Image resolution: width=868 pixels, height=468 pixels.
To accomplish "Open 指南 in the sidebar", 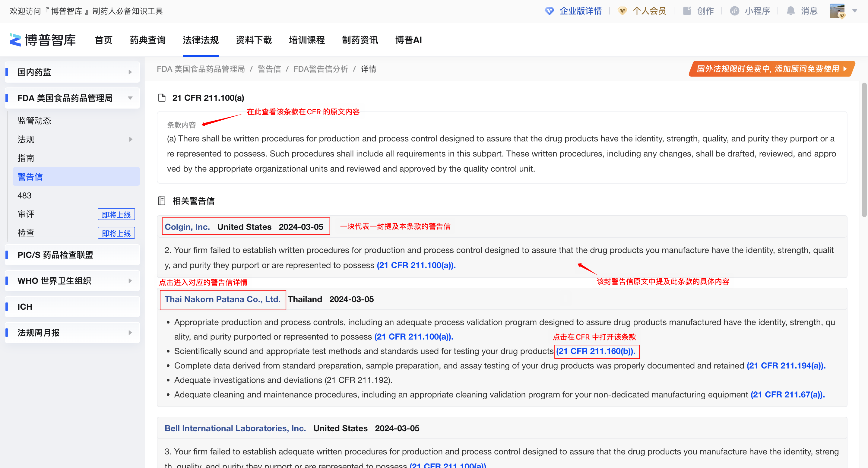I will tap(26, 158).
